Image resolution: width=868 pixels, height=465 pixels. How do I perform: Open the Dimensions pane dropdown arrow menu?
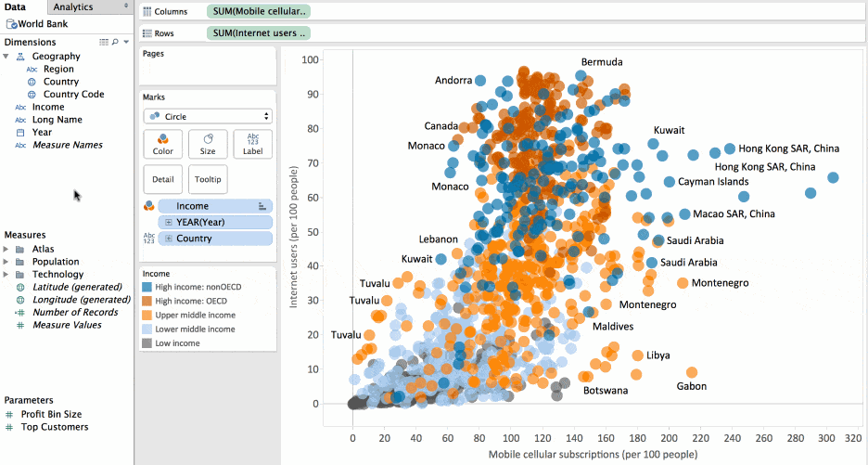click(127, 43)
